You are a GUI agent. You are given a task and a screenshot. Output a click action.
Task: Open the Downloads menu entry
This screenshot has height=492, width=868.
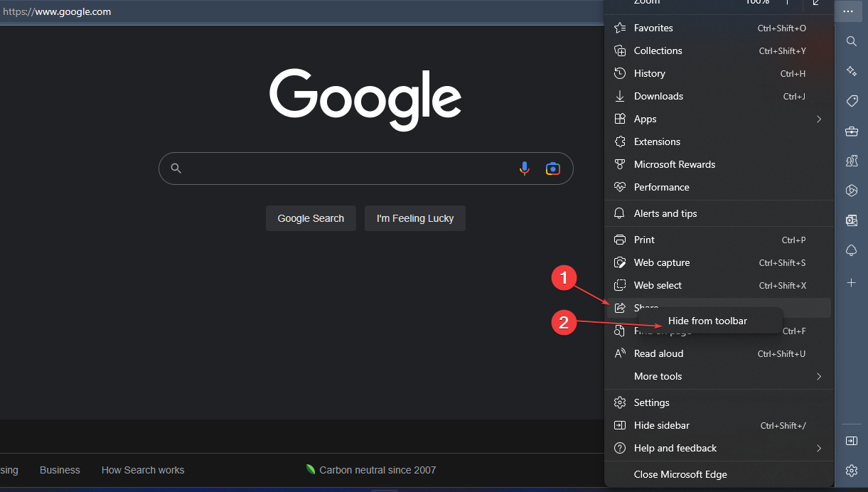pos(718,96)
